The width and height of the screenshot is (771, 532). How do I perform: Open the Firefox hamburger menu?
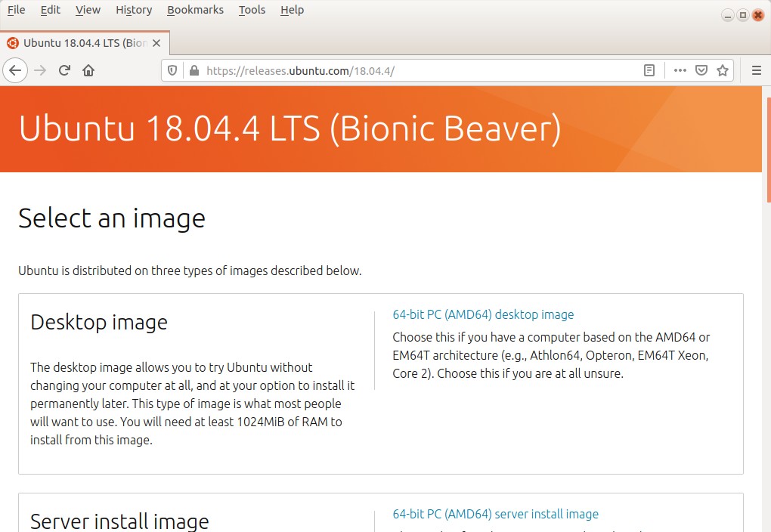click(757, 70)
